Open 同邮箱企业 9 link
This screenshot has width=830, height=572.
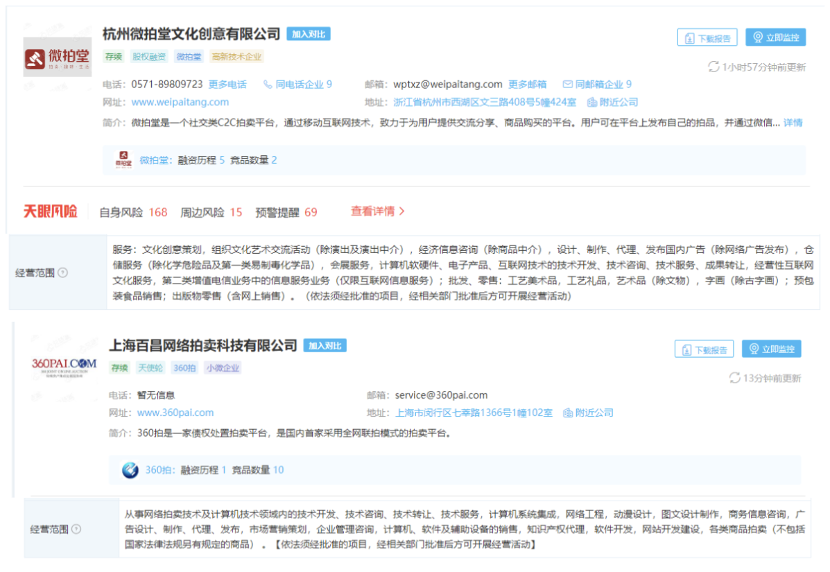tap(603, 84)
